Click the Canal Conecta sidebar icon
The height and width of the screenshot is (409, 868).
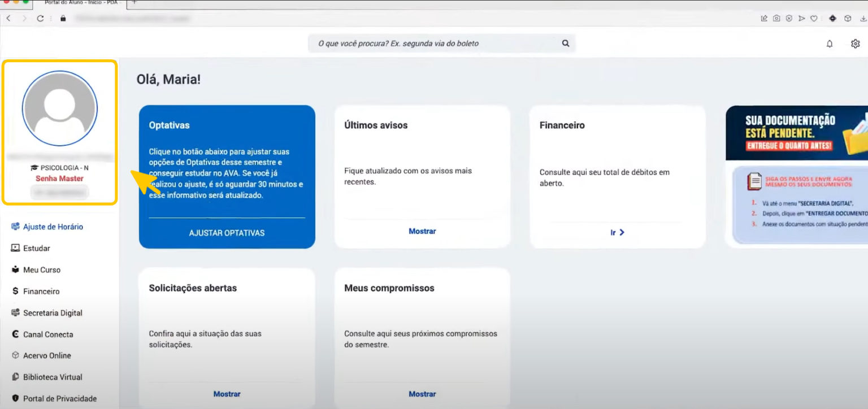point(15,334)
